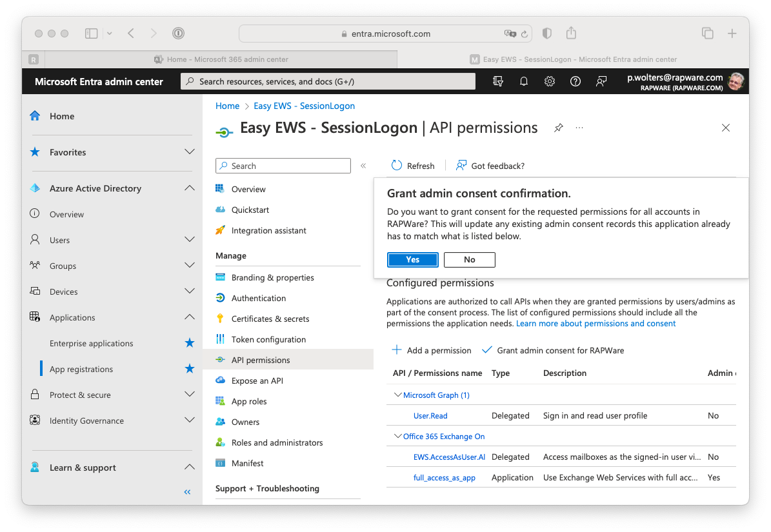Decline admin consent with No
The width and height of the screenshot is (771, 532).
(470, 260)
